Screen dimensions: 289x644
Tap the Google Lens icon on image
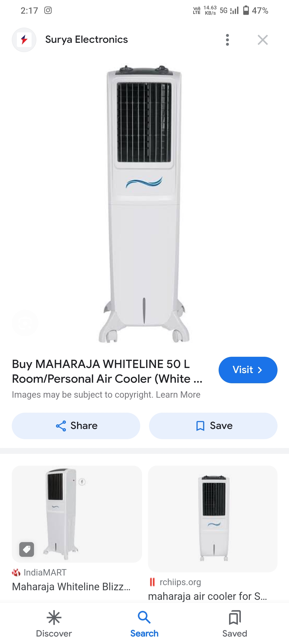point(25,323)
